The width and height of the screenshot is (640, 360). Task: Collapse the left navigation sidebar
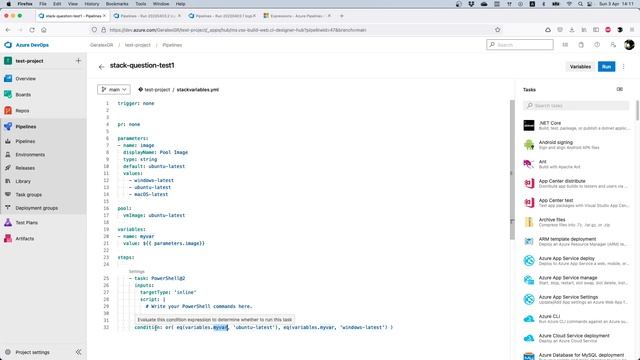pyautogui.click(x=78, y=352)
